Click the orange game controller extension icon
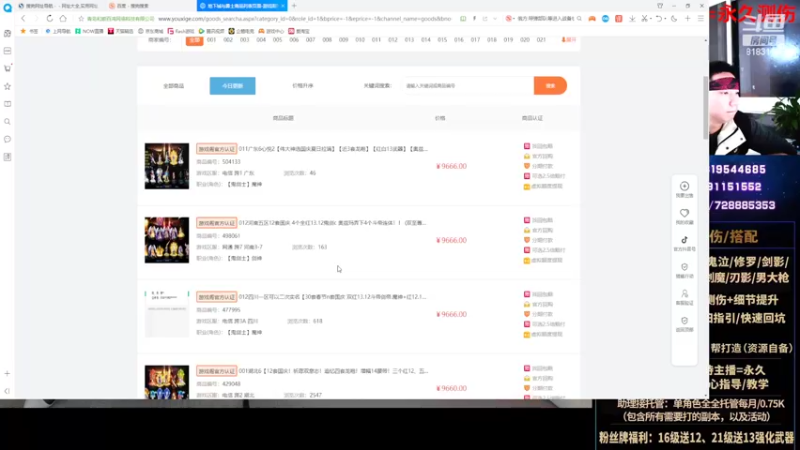The image size is (800, 450). coord(592,19)
